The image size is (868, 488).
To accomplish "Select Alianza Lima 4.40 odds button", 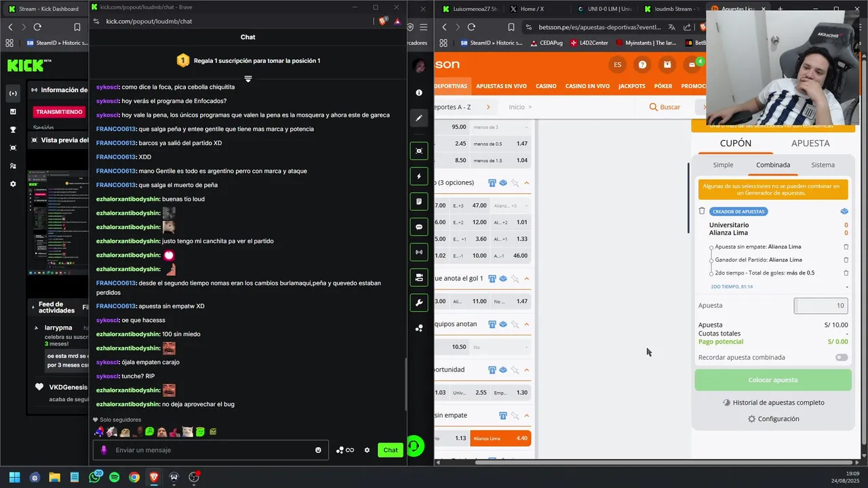I will click(x=501, y=439).
